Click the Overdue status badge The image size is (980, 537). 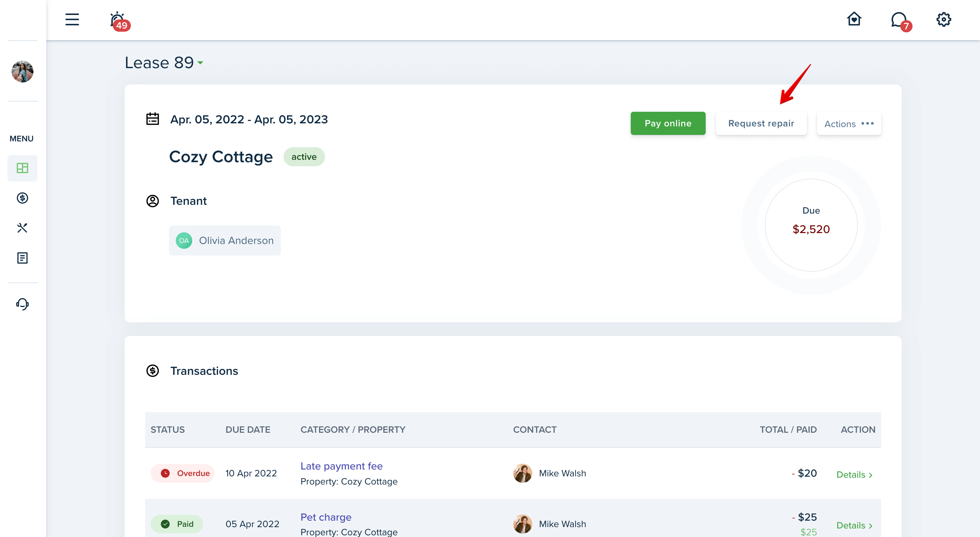pos(183,473)
